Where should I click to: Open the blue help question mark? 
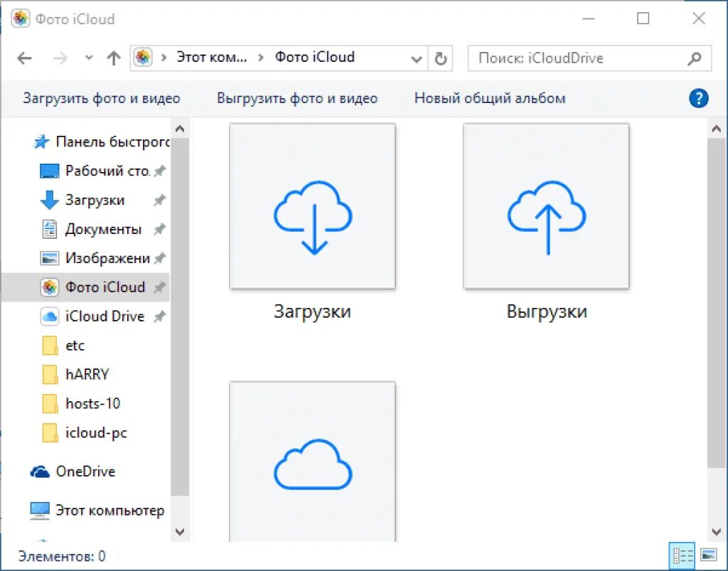698,98
